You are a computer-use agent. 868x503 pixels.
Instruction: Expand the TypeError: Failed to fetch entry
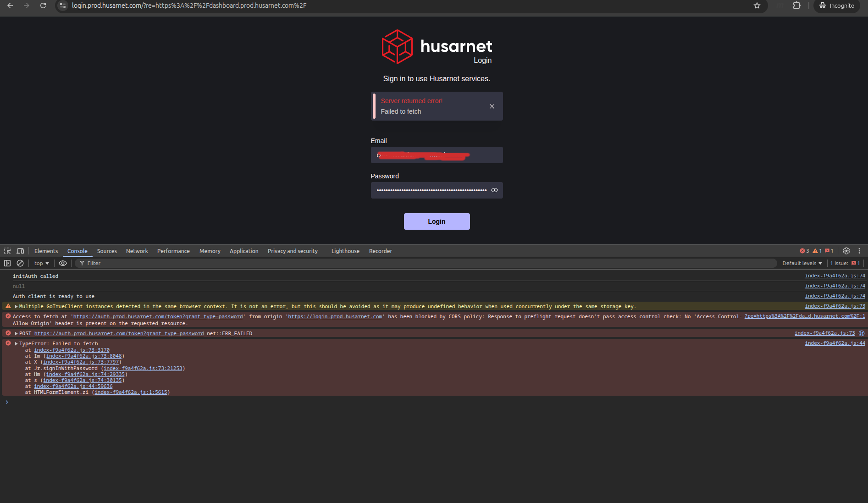[17, 343]
